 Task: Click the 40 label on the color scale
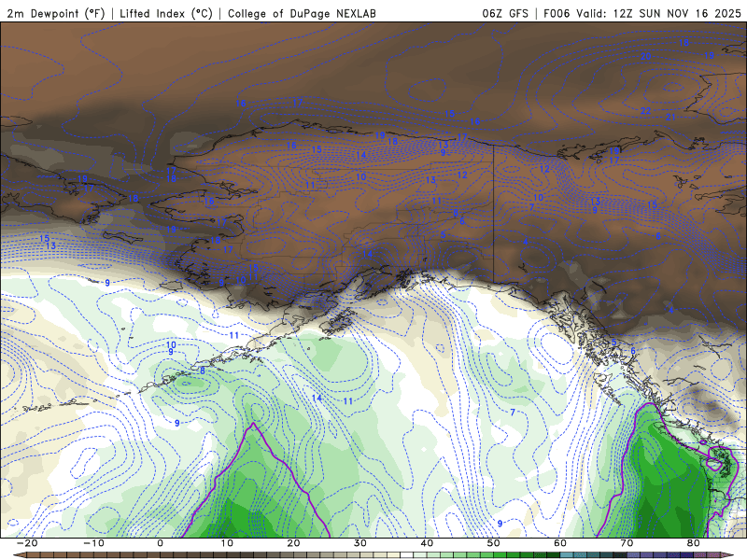427,543
